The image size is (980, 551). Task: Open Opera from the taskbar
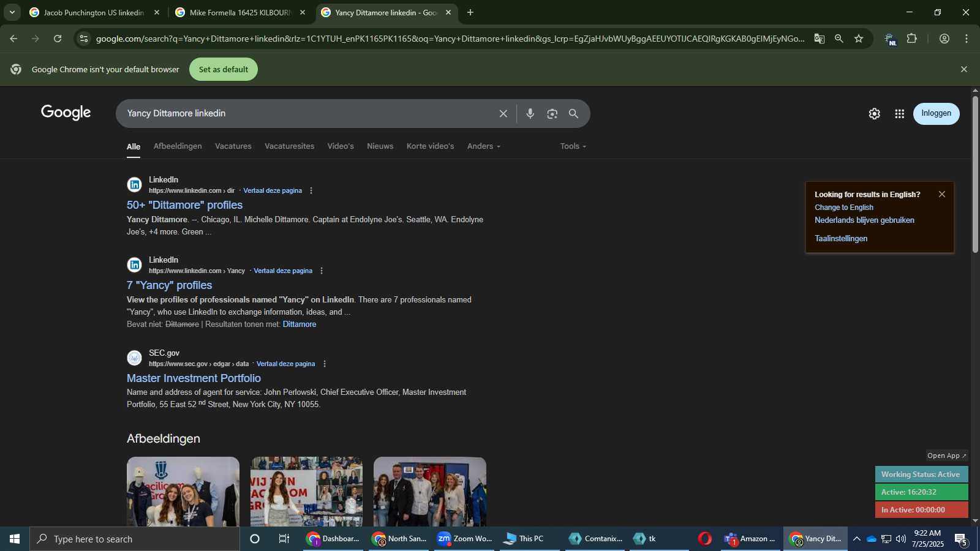(704, 539)
